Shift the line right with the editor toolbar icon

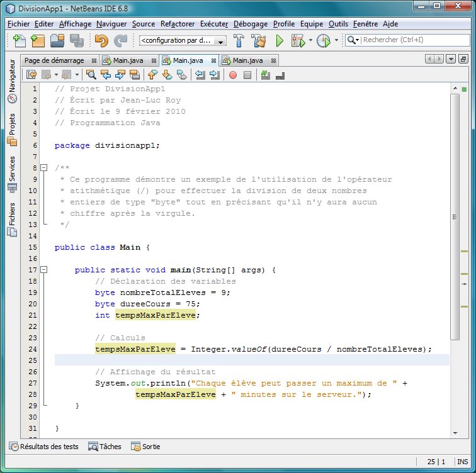click(x=215, y=75)
